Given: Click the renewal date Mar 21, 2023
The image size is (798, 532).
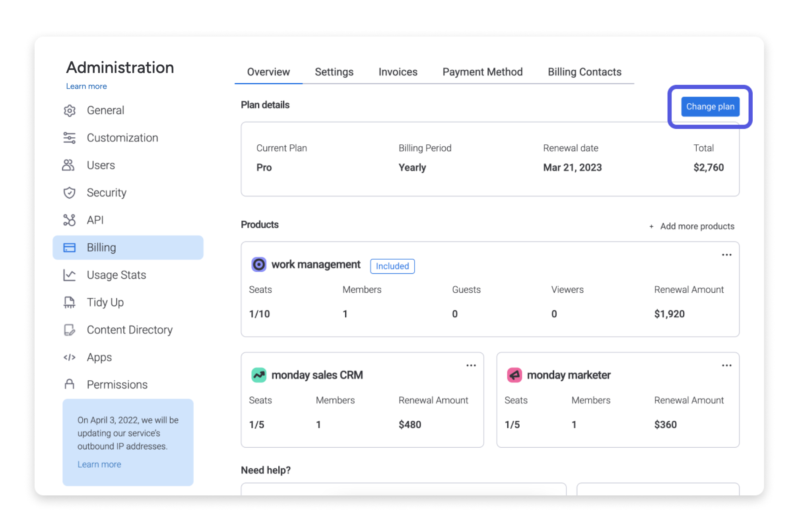Looking at the screenshot, I should click(572, 167).
